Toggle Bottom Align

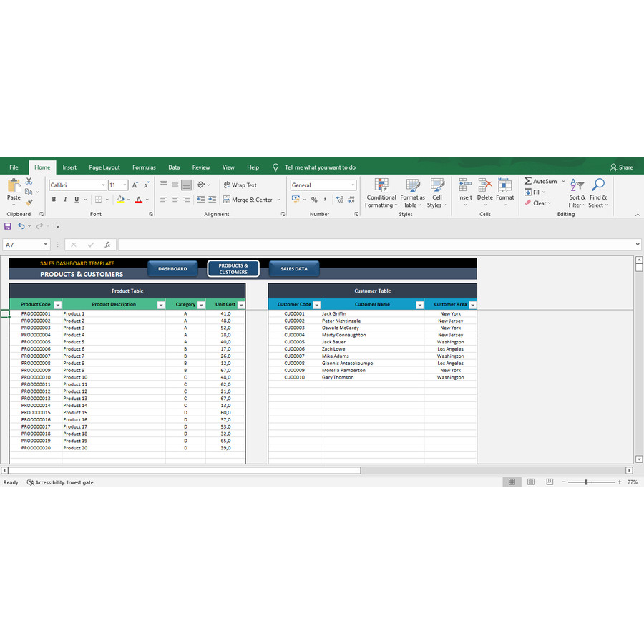[x=187, y=185]
